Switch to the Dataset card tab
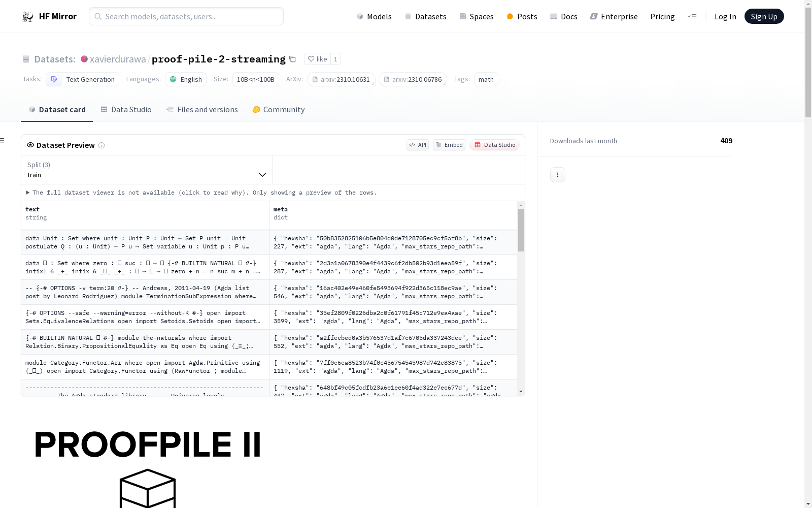812x508 pixels. [57, 110]
